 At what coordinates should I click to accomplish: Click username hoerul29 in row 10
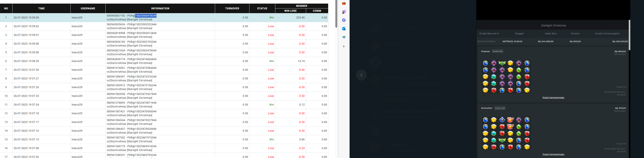[77, 96]
